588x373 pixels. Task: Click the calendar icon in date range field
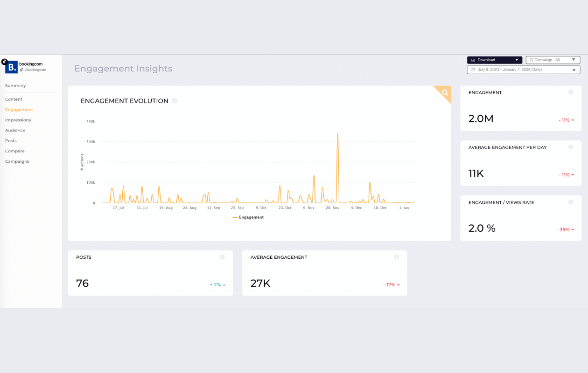pyautogui.click(x=473, y=70)
